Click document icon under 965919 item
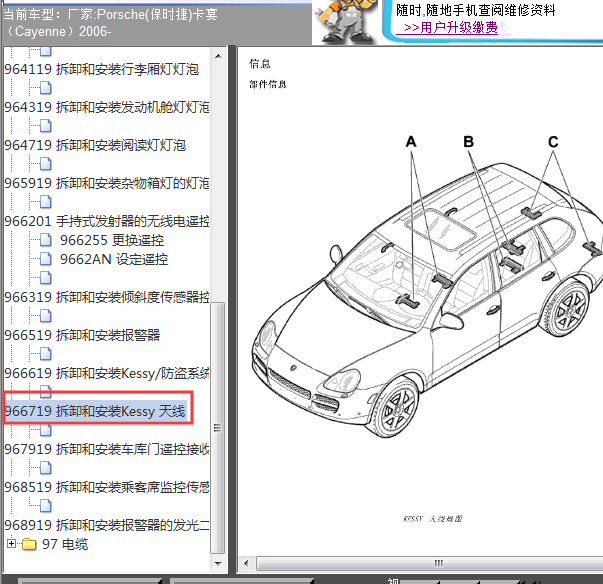Screen dimensions: 603x584 46,202
